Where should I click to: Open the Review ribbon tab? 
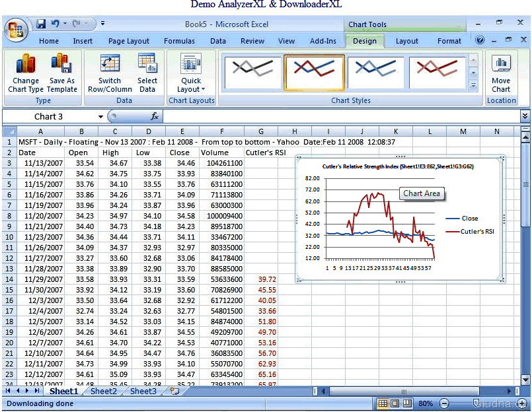[x=252, y=41]
